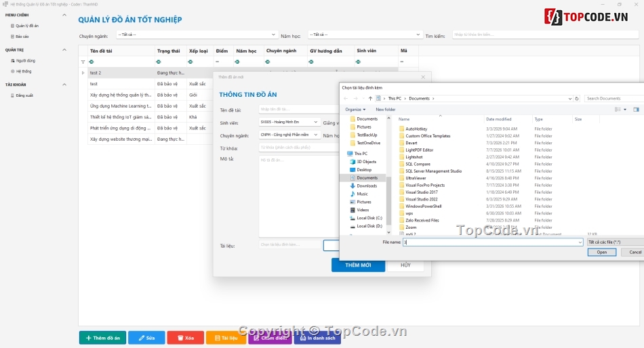Click the Sửa edit button

tap(146, 338)
